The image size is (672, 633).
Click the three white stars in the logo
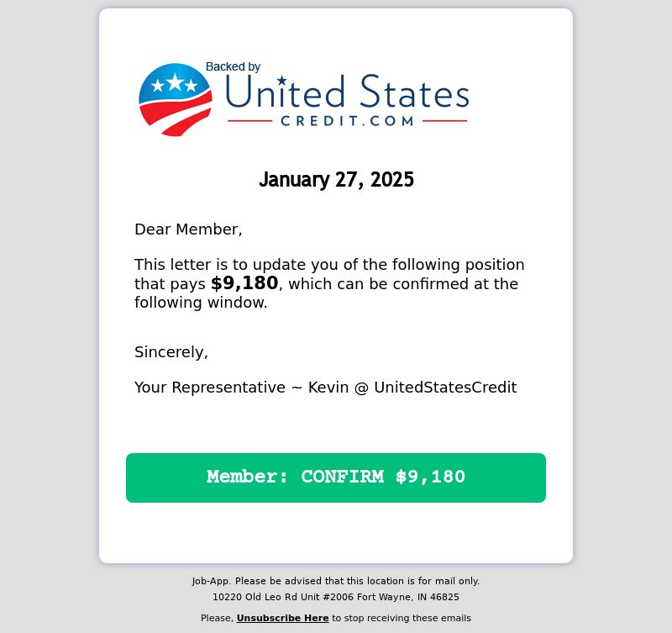pyautogui.click(x=175, y=82)
